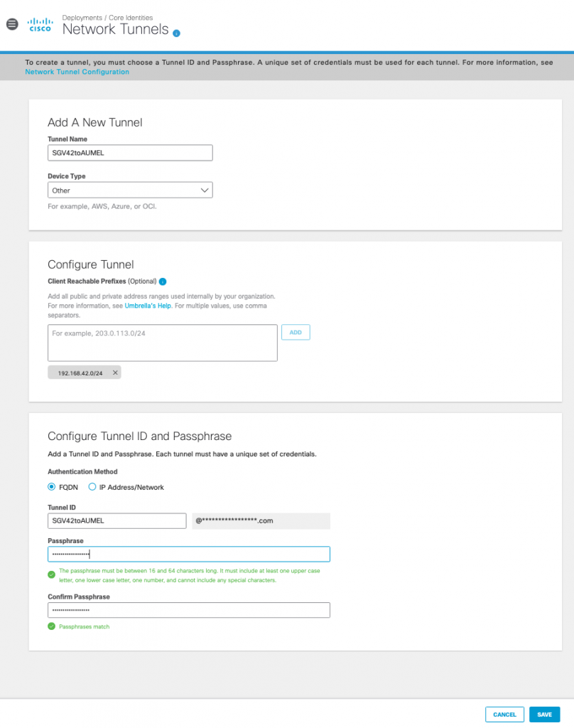Click the ADD prefix button
The image size is (574, 728).
coord(296,333)
